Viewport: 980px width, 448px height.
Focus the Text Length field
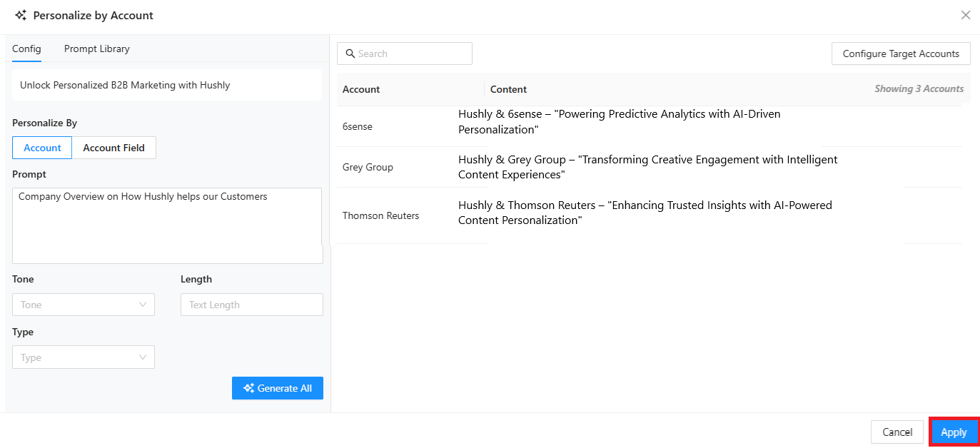click(252, 305)
